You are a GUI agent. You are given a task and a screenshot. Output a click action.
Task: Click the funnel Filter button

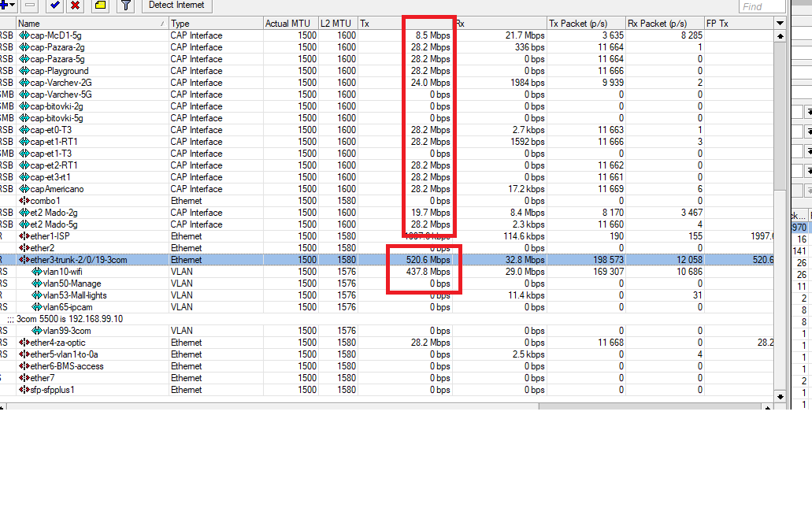[125, 6]
